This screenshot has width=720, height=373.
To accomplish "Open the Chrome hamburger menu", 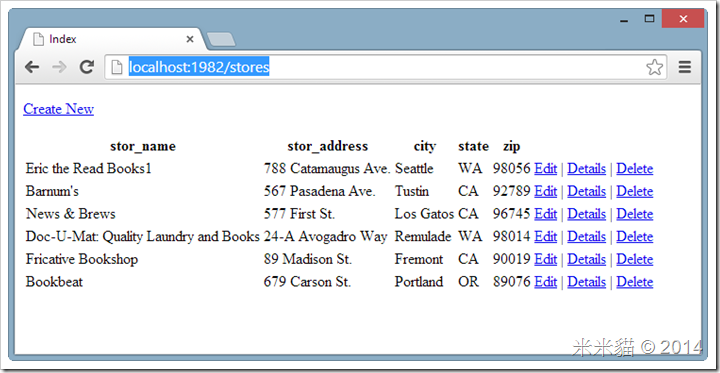I will [685, 68].
